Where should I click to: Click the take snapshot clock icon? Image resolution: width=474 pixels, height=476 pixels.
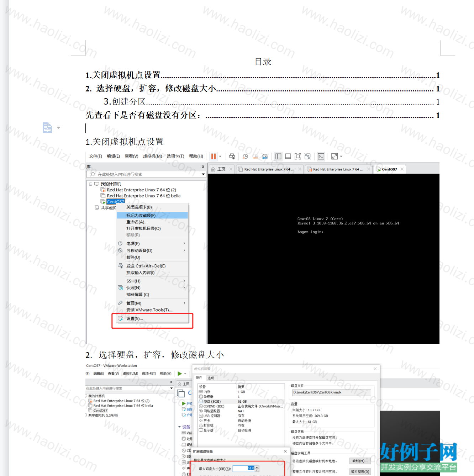point(245,156)
